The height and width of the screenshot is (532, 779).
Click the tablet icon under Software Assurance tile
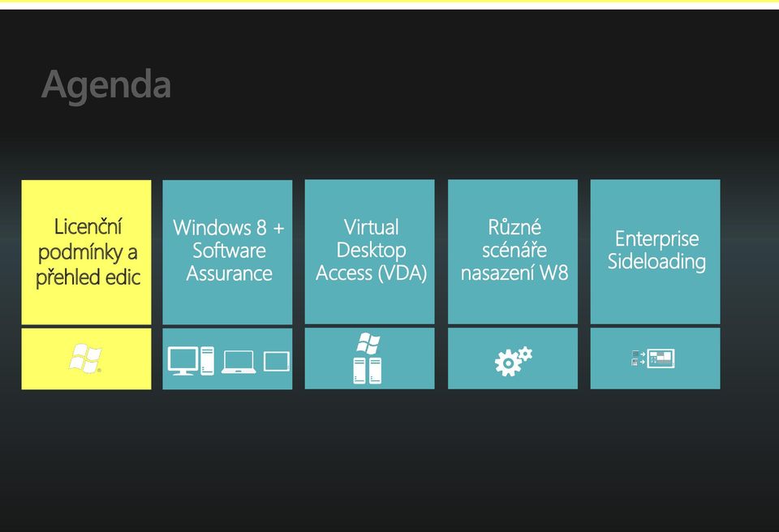tap(276, 361)
